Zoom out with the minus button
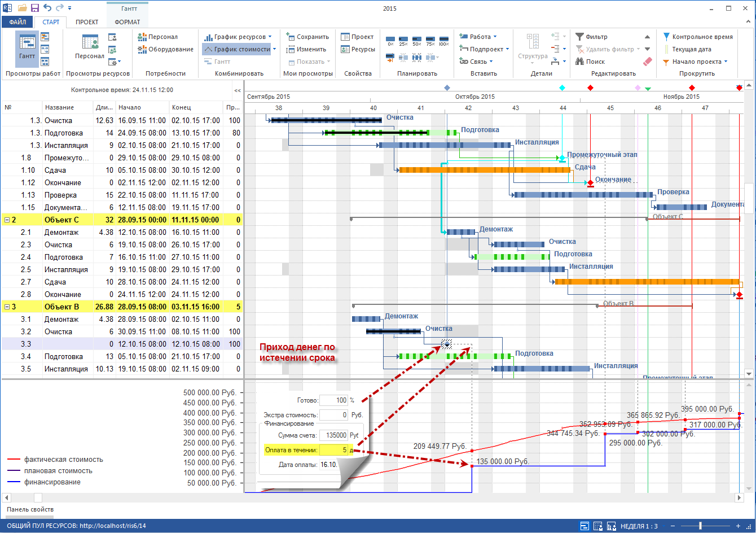 tap(671, 526)
